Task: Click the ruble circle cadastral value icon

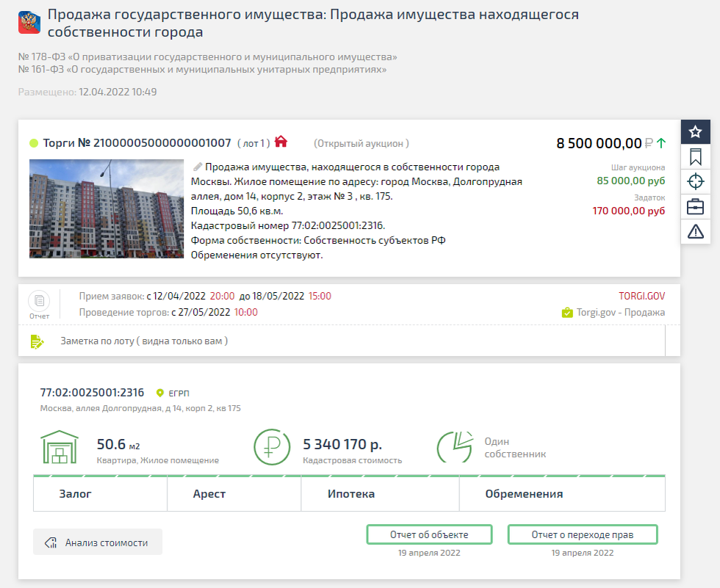Action: [x=272, y=447]
